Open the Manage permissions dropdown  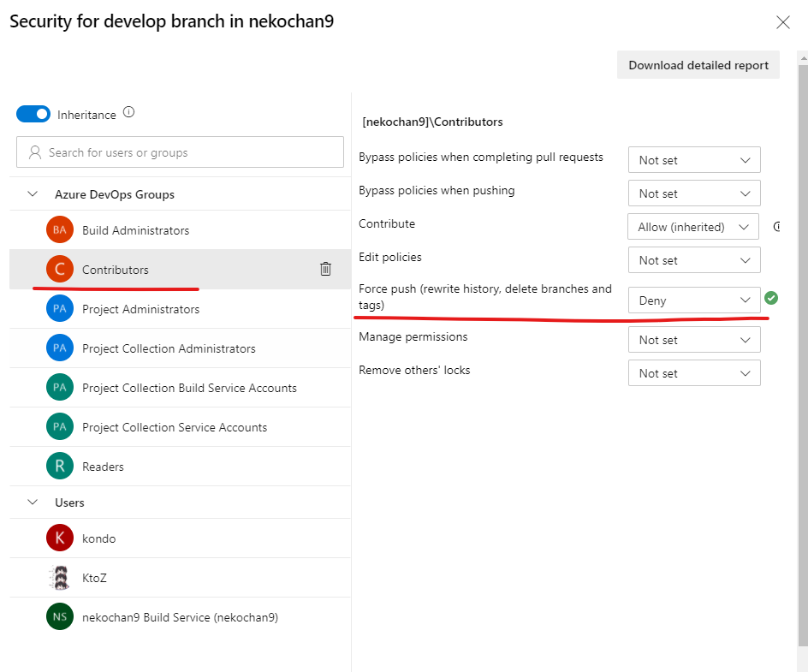click(694, 340)
